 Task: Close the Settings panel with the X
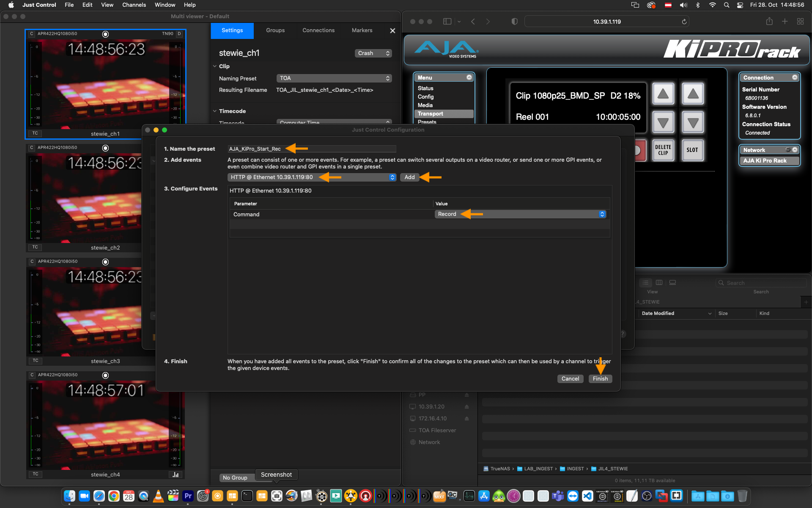tap(392, 30)
